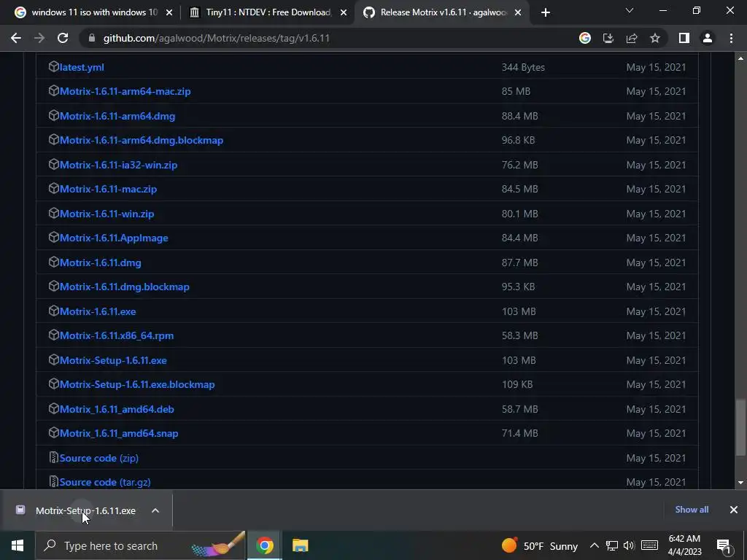This screenshot has height=560, width=747.
Task: Download Motrix-1.6.11-ia32-win.zip
Action: tap(118, 165)
